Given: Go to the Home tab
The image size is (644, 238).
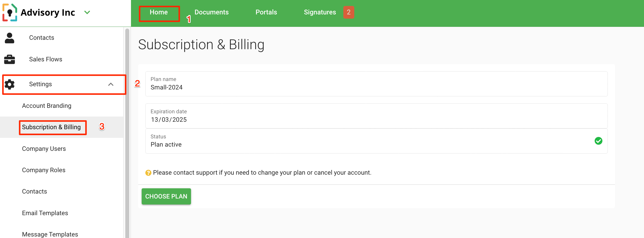Looking at the screenshot, I should [x=159, y=12].
